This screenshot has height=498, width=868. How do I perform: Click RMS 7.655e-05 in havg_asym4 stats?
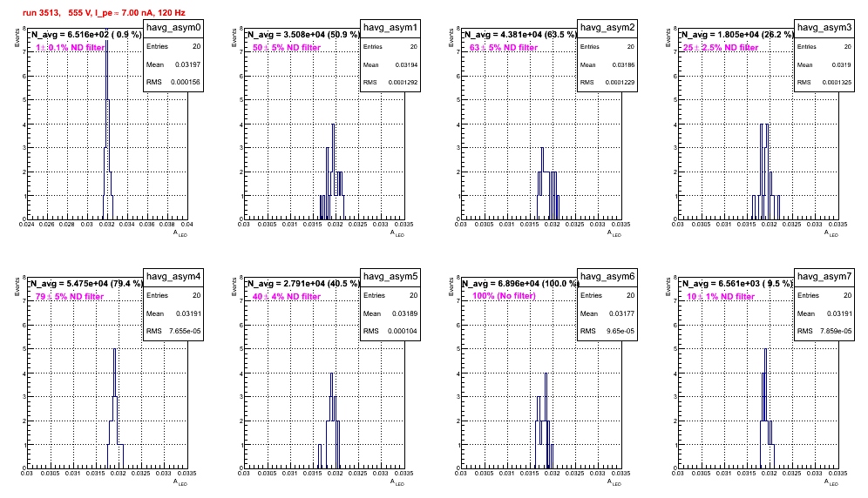coord(173,332)
